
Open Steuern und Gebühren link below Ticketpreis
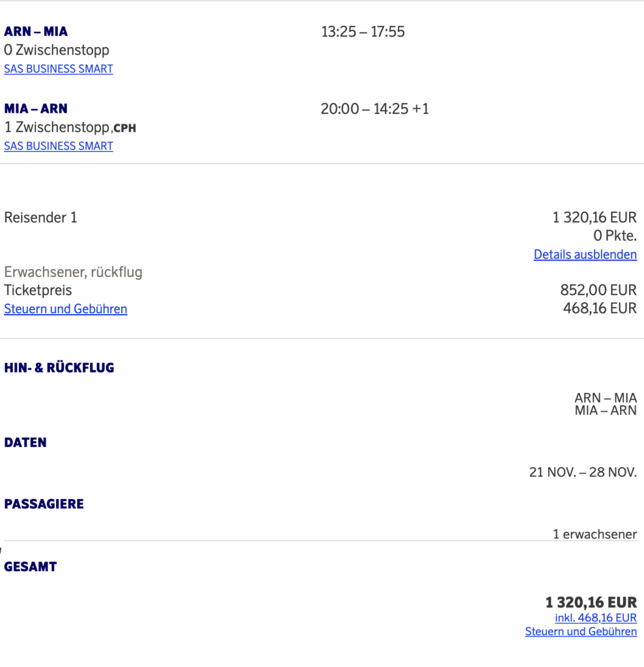pyautogui.click(x=66, y=309)
